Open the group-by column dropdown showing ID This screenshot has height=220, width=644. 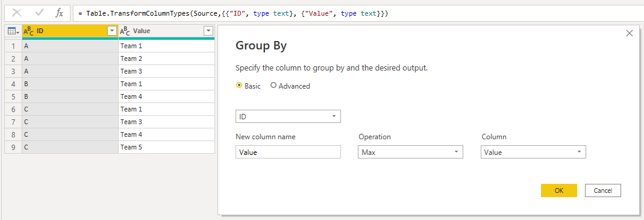click(x=289, y=117)
